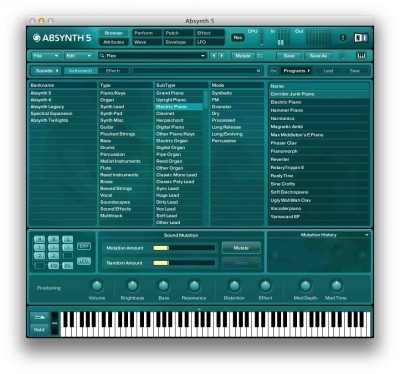Image resolution: width=400 pixels, height=374 pixels.
Task: Adjust the Mutation Amount slider
Action: [184, 248]
